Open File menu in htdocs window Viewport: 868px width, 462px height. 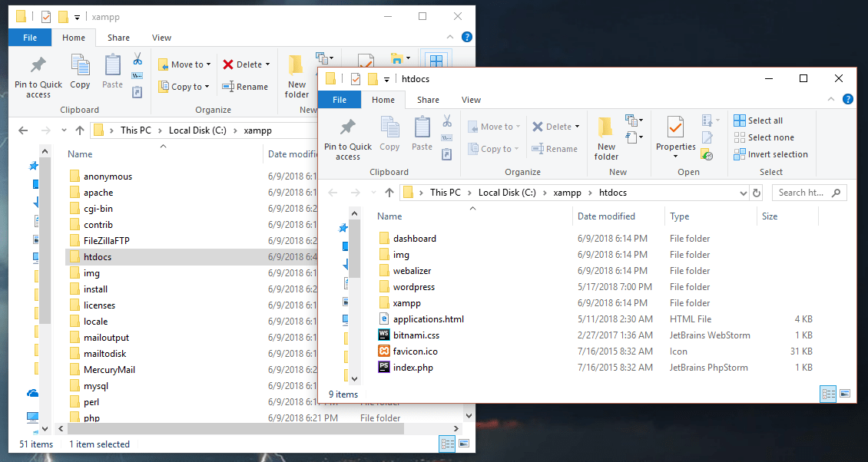[x=340, y=100]
